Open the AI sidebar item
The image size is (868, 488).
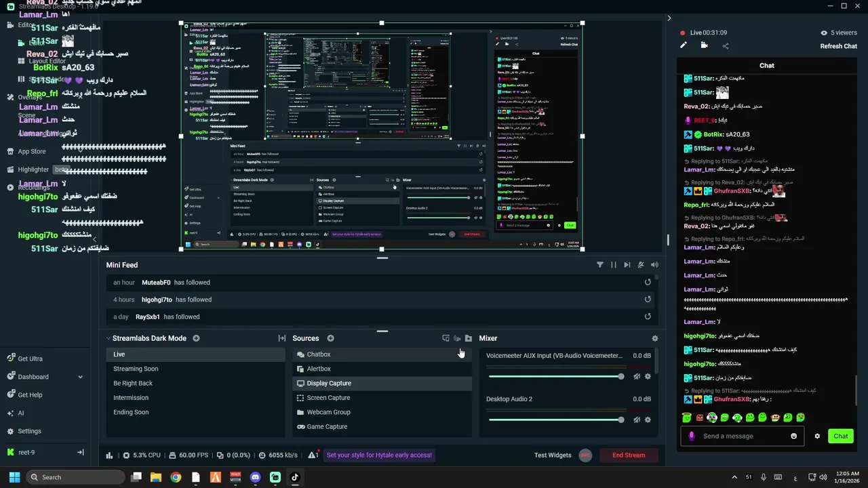(15, 413)
